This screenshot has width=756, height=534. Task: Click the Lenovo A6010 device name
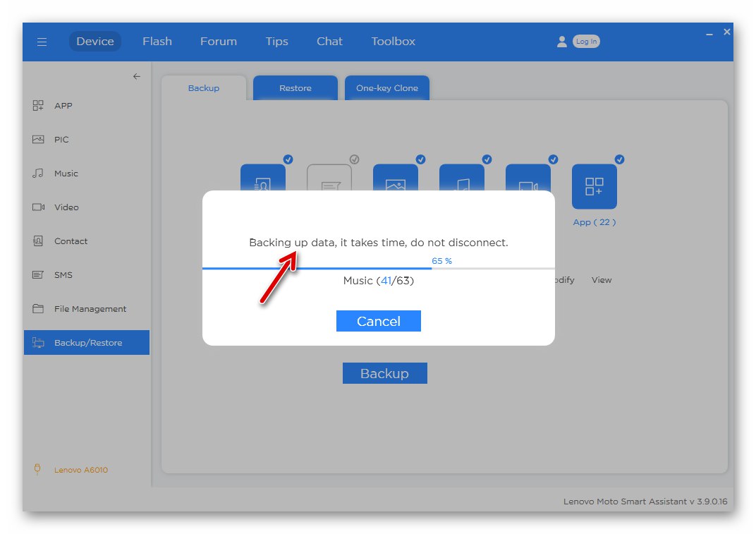tap(81, 470)
